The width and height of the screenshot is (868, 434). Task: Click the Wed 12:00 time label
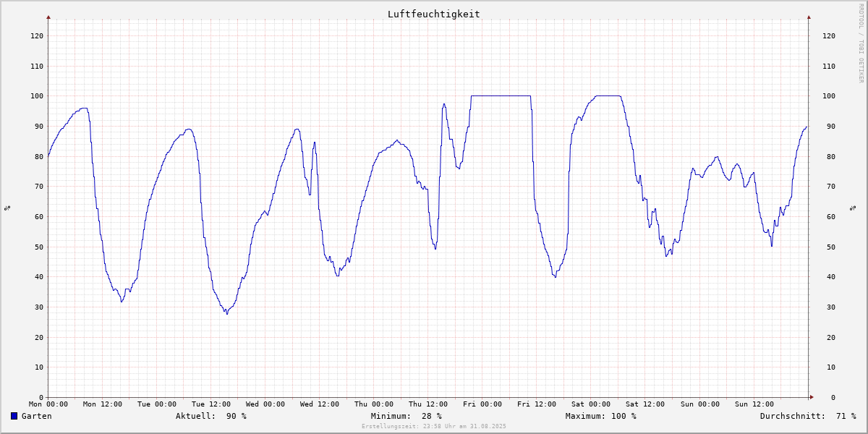click(320, 404)
